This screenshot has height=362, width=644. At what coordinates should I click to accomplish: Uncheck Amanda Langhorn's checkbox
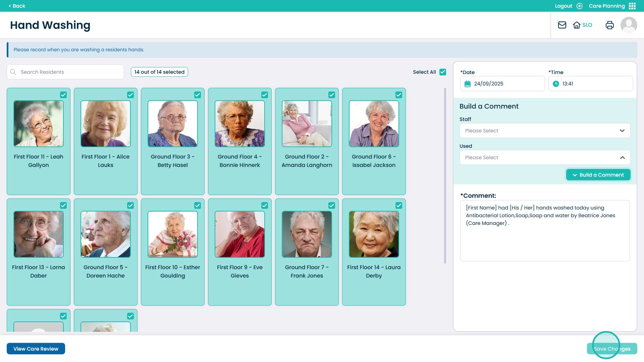pos(332,95)
